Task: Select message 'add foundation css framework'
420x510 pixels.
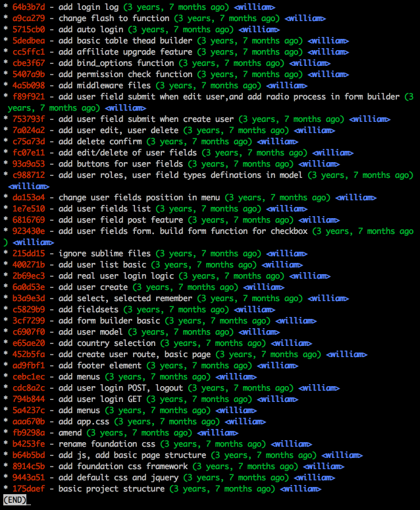Action: pos(123,466)
